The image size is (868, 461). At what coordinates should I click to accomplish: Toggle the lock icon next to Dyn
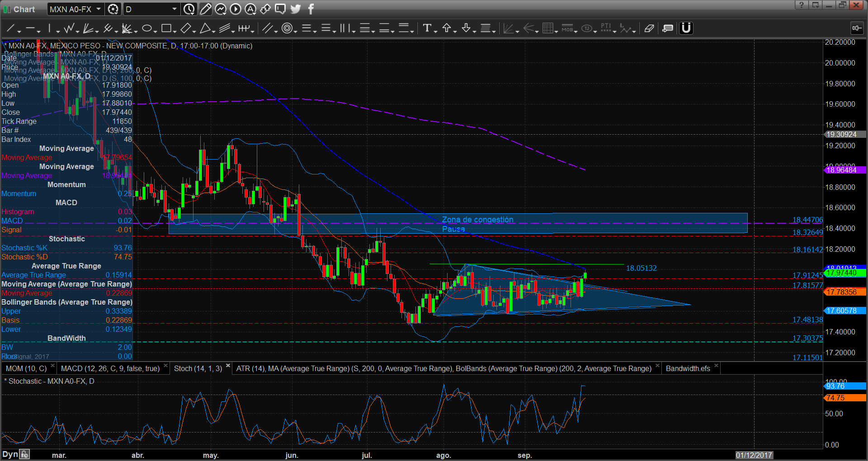[x=24, y=454]
